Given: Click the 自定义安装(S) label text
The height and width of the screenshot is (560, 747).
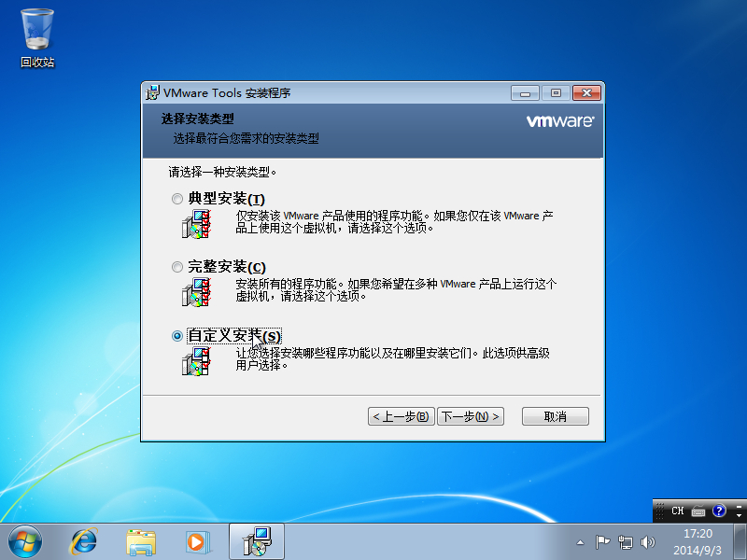Looking at the screenshot, I should pyautogui.click(x=234, y=336).
